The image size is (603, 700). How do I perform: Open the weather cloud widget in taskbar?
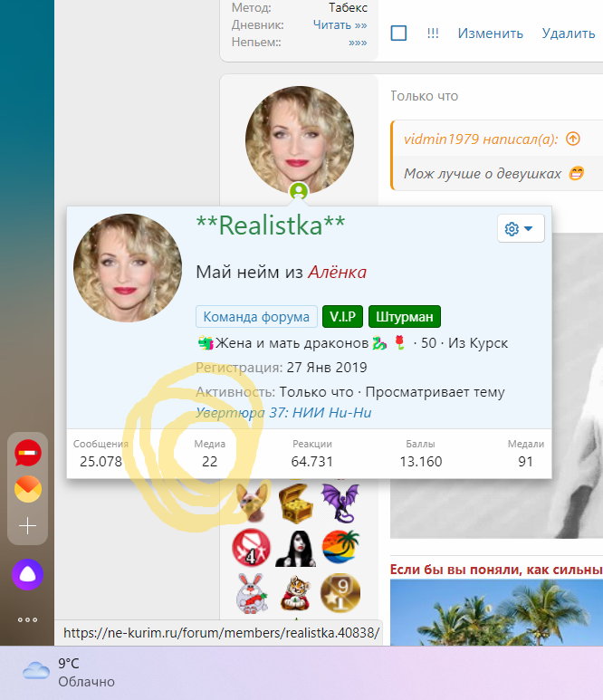(35, 671)
